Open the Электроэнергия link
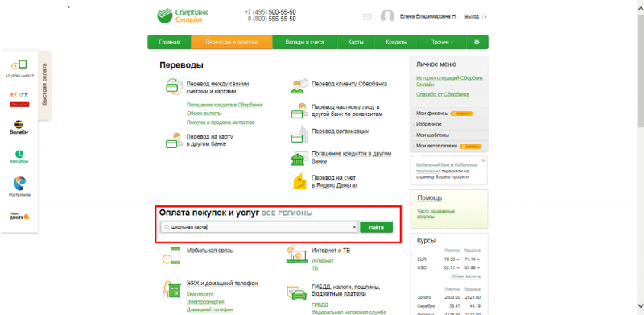644x315 pixels. click(205, 302)
